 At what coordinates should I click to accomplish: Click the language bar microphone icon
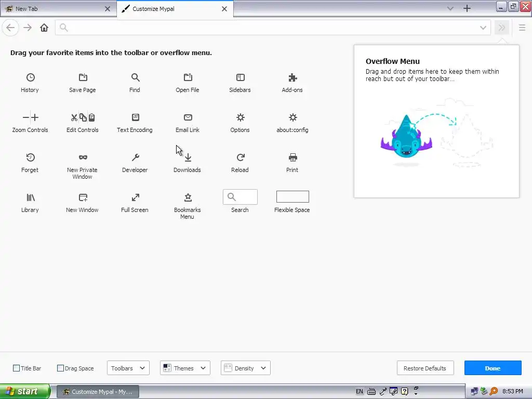point(383,392)
